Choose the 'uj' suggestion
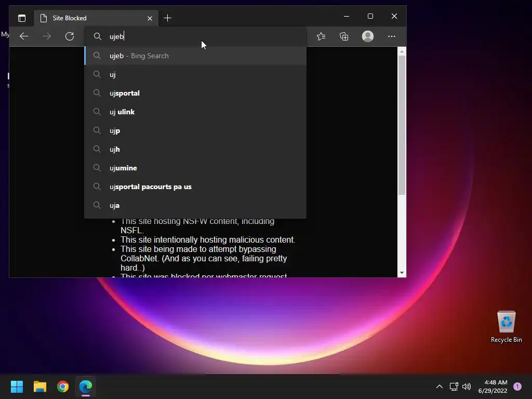Screen dimensions: 532x399 tap(195, 74)
